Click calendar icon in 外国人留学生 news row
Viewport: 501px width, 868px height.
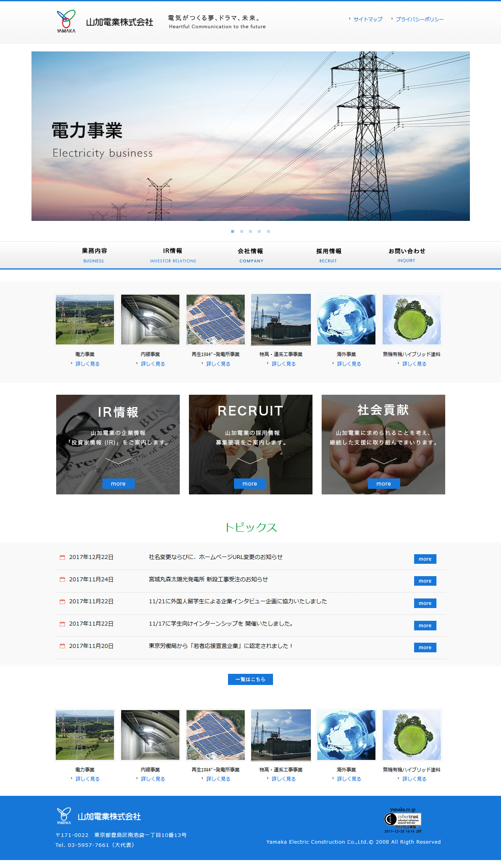point(62,602)
